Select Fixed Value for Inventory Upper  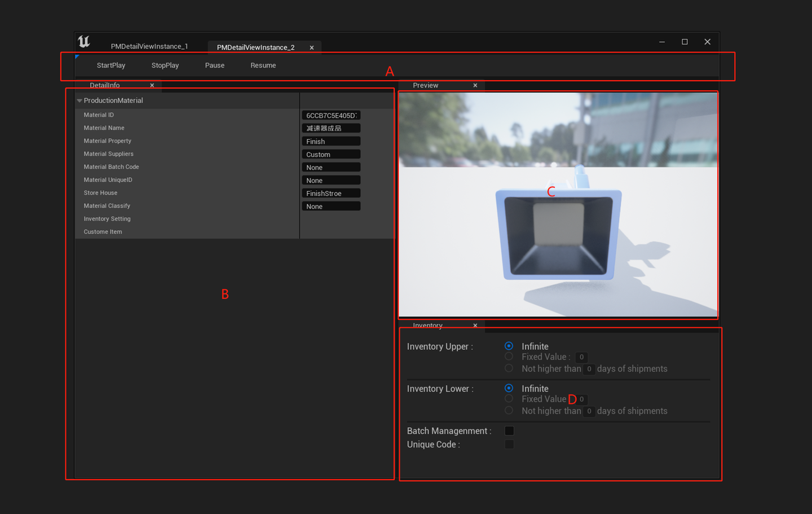click(508, 357)
